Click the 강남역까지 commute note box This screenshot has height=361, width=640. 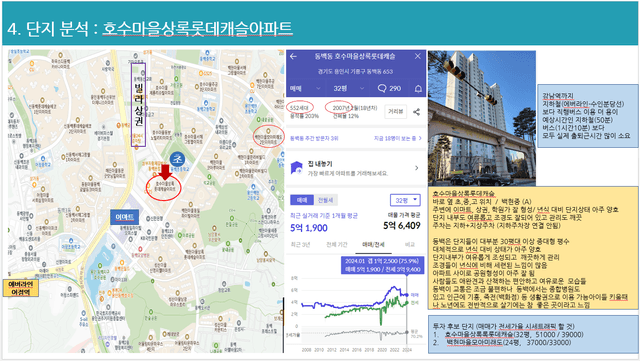tap(587, 116)
